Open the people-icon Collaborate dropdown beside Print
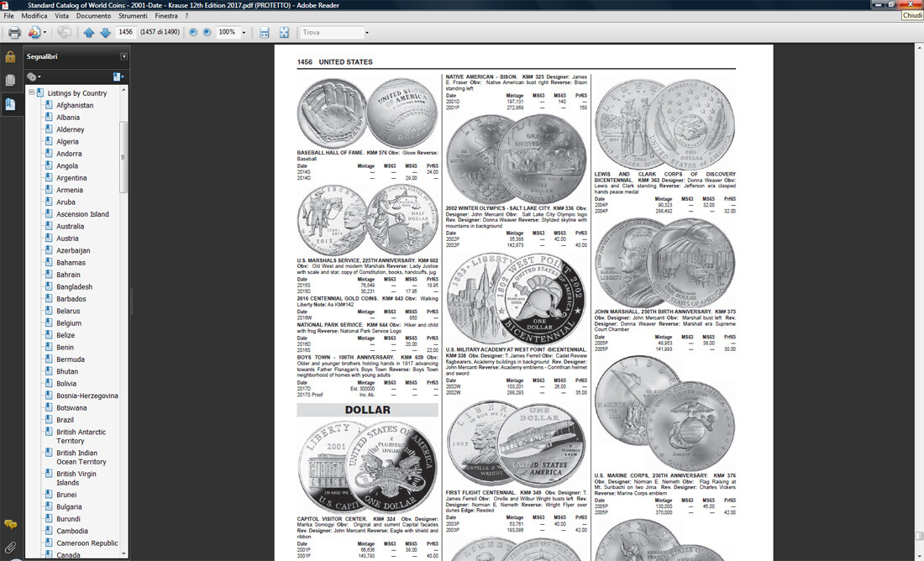 click(36, 33)
